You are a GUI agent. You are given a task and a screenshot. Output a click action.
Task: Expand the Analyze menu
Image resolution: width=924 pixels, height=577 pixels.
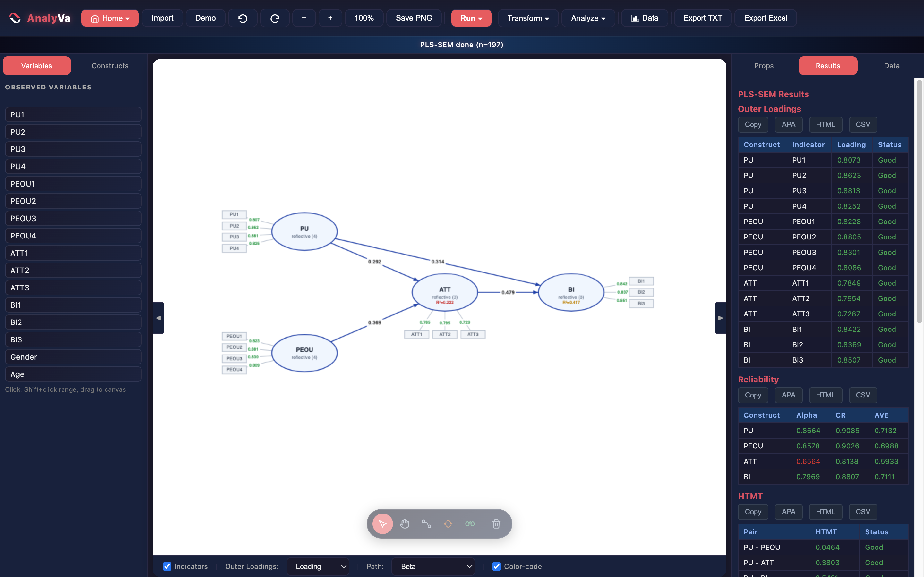point(588,18)
